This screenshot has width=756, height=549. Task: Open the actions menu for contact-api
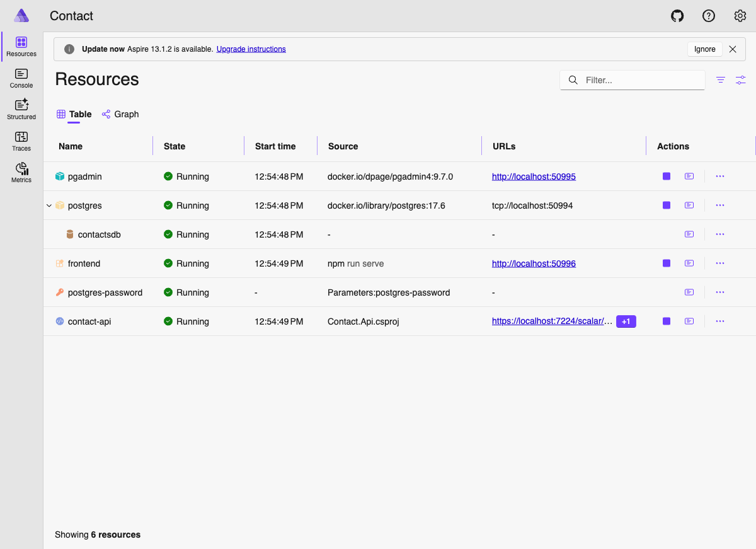click(x=719, y=321)
